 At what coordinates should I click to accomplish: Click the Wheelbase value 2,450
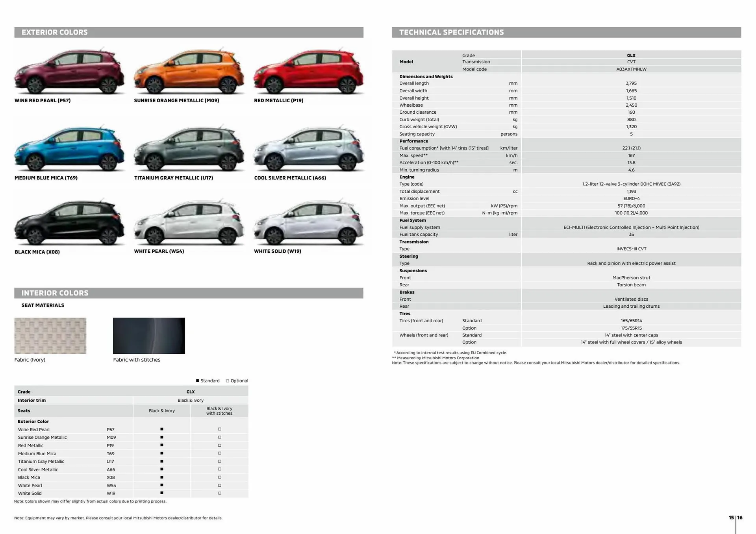coord(631,105)
